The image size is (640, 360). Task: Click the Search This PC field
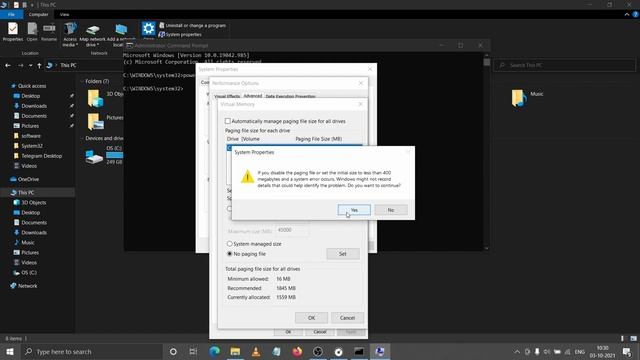(564, 65)
